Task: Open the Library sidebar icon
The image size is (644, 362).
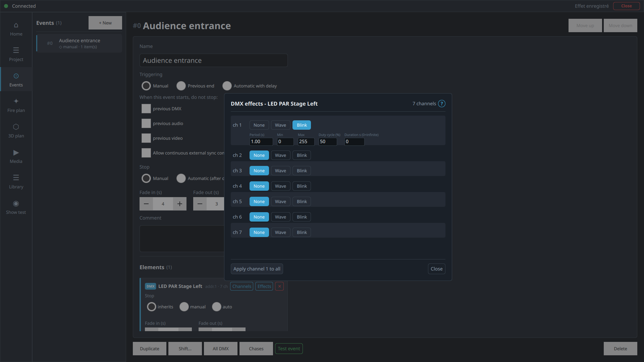Action: pos(16,182)
